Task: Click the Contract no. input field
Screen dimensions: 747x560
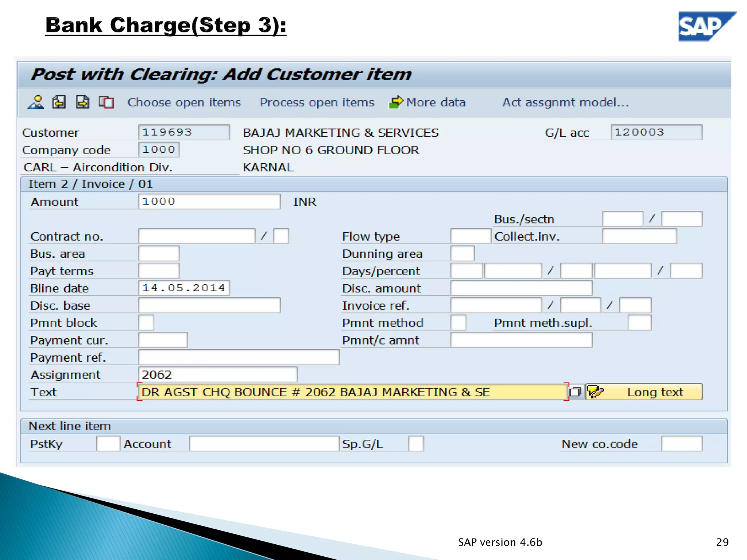Action: [197, 236]
